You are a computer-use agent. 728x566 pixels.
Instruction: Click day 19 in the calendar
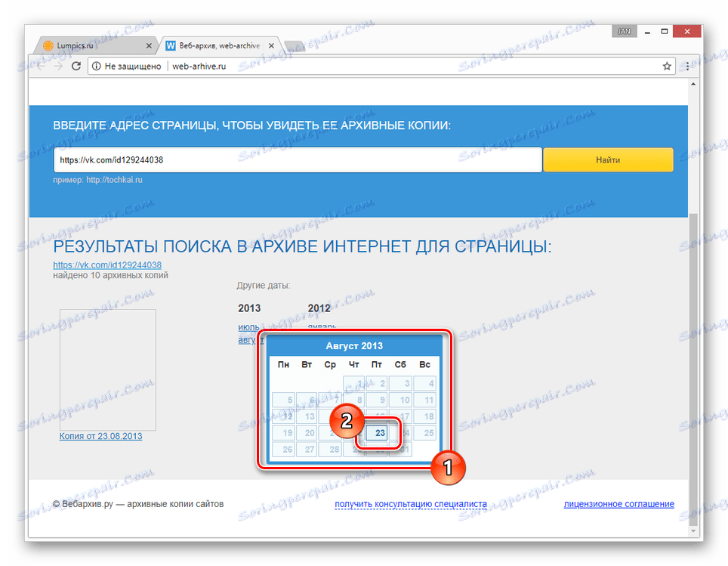coord(283,433)
